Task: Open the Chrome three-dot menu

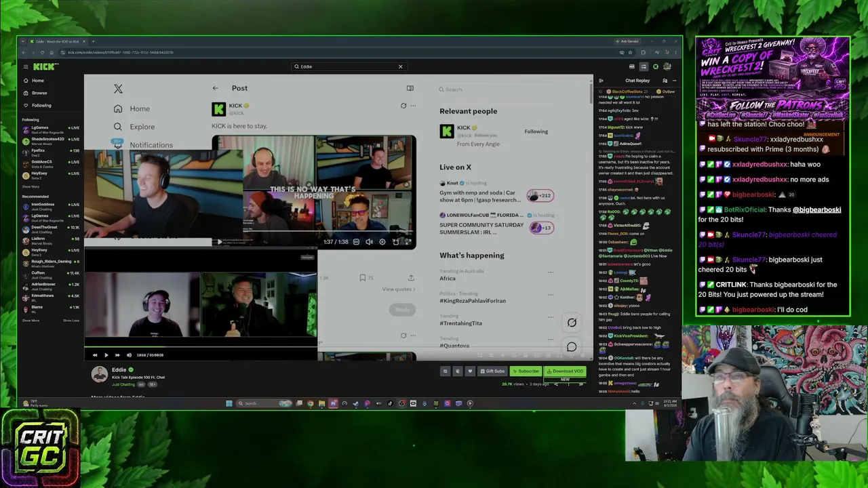Action: [675, 52]
